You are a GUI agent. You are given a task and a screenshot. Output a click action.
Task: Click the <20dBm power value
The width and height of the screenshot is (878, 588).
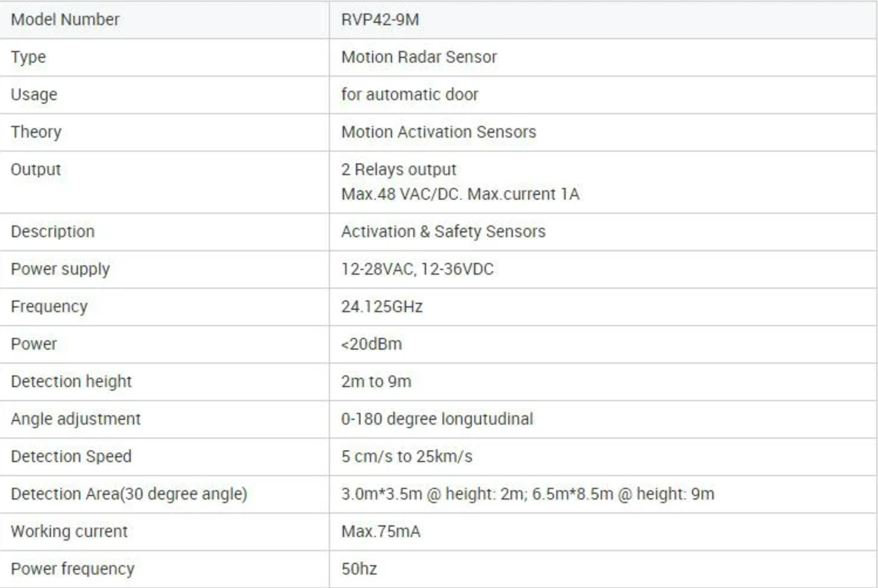tap(372, 344)
